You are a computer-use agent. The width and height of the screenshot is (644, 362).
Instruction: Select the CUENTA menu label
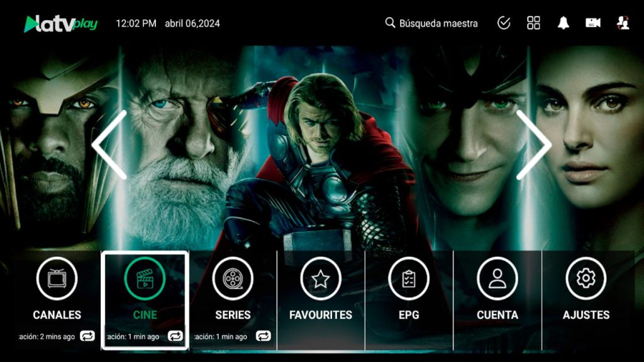click(x=497, y=315)
